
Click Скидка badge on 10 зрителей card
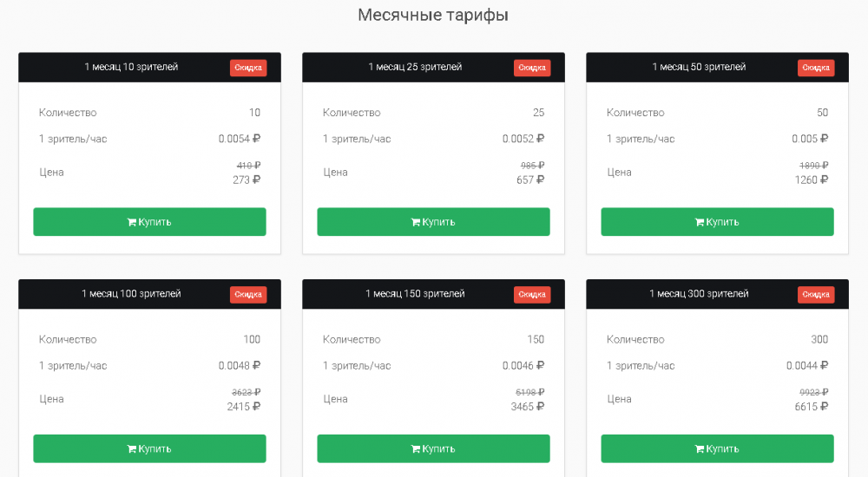point(248,68)
